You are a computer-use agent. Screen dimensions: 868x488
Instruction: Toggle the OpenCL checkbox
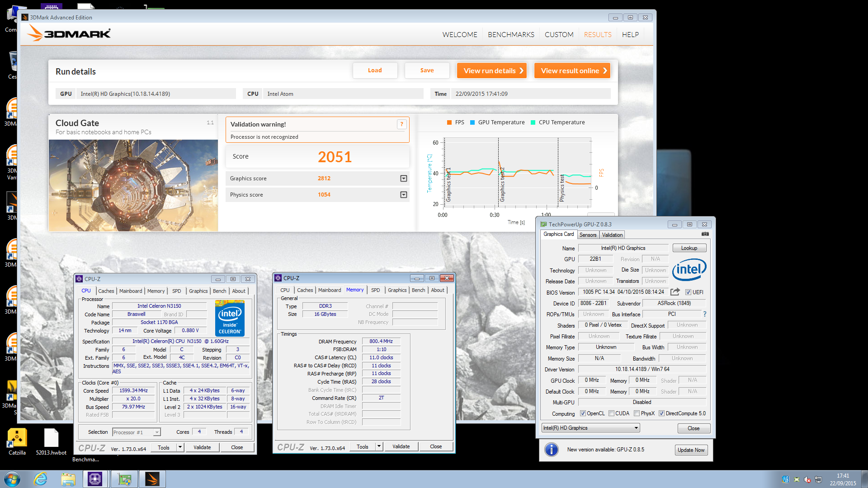(583, 413)
